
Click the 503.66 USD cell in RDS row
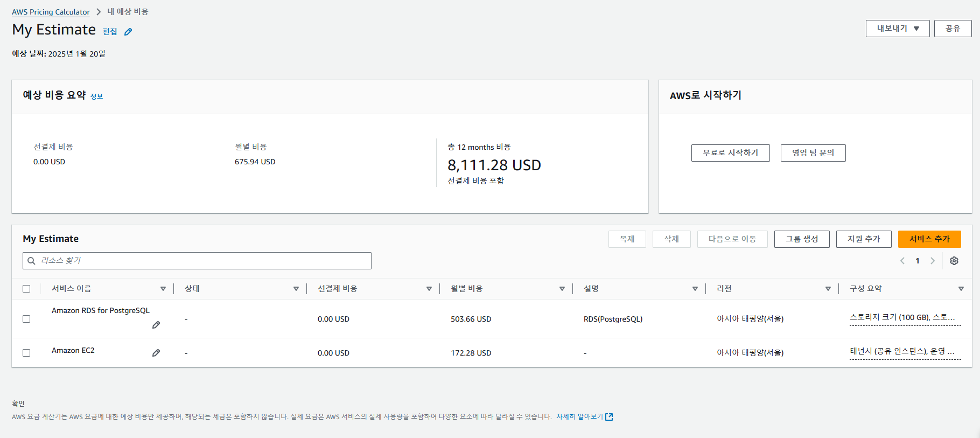pyautogui.click(x=471, y=319)
